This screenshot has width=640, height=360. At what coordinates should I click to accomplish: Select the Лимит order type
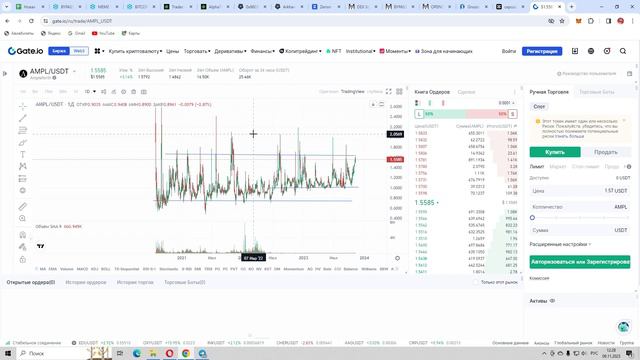[537, 167]
